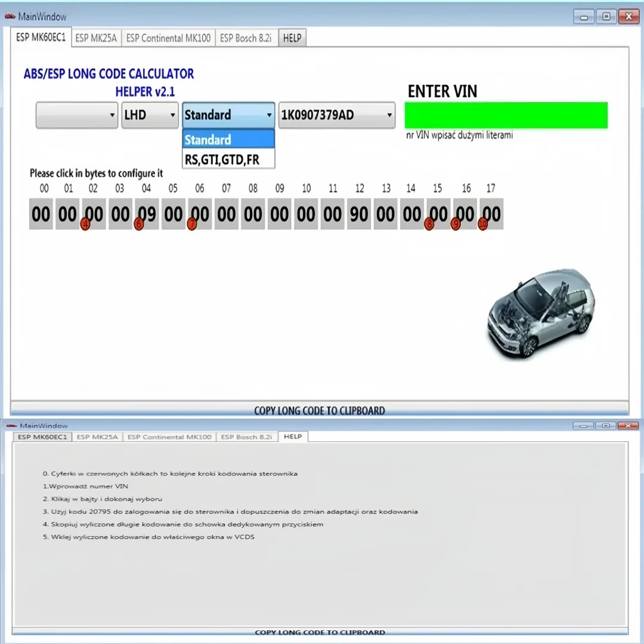Open ESP Continental MK100 tab in top window

point(168,38)
